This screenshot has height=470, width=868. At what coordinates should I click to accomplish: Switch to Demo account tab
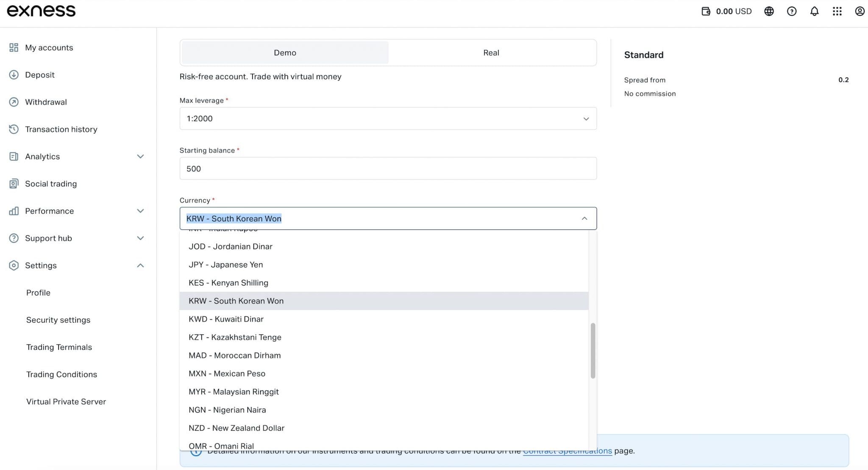pos(285,52)
